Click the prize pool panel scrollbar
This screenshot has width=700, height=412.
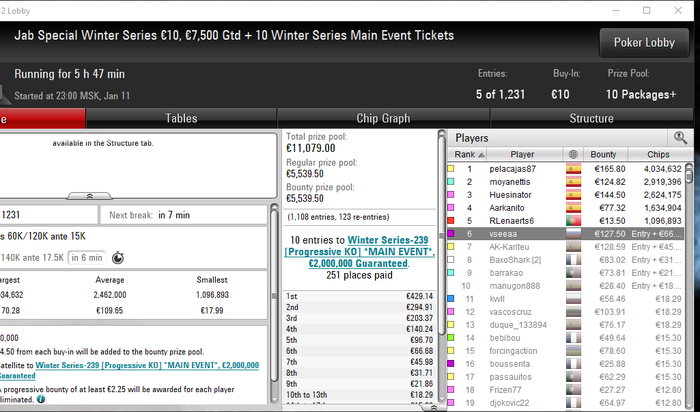pos(442,268)
